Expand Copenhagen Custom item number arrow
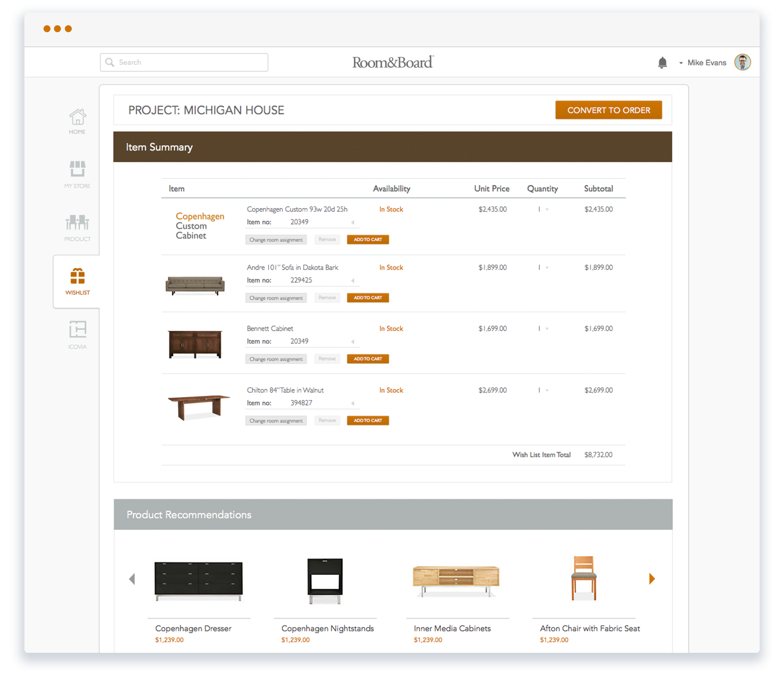The height and width of the screenshot is (675, 784). point(353,222)
